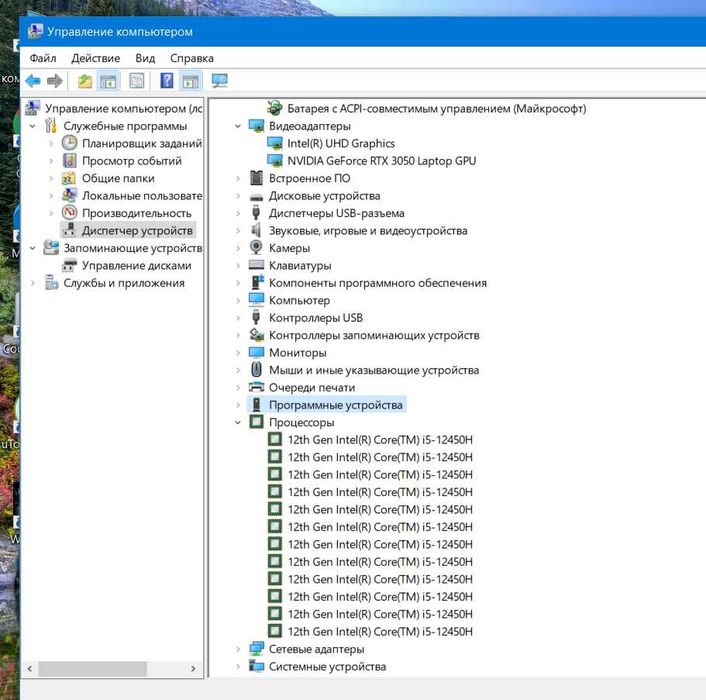
Task: Click the left-pane horizontal scrollbar thumb
Action: click(x=92, y=668)
